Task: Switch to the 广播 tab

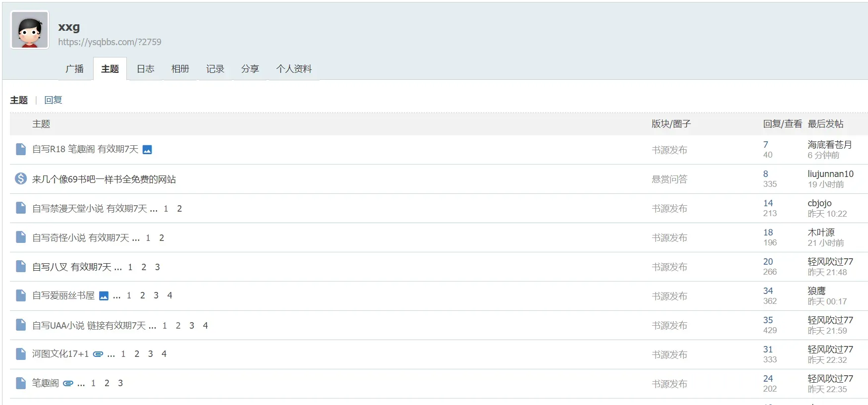Action: click(x=75, y=69)
